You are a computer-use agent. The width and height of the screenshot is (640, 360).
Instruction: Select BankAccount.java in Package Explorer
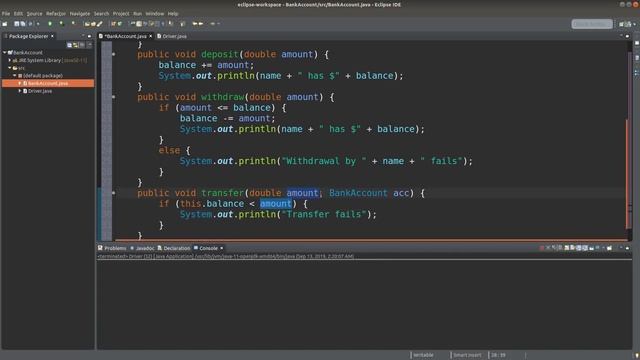(x=48, y=83)
